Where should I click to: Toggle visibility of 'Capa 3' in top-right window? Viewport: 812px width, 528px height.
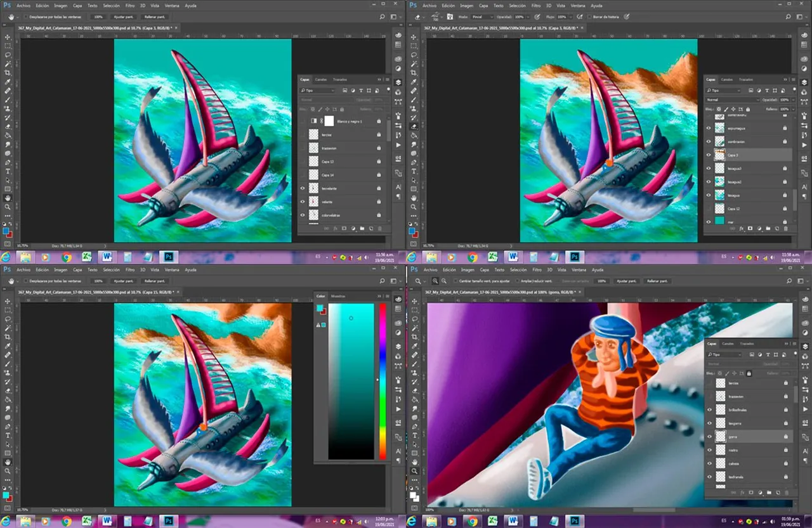click(x=709, y=155)
